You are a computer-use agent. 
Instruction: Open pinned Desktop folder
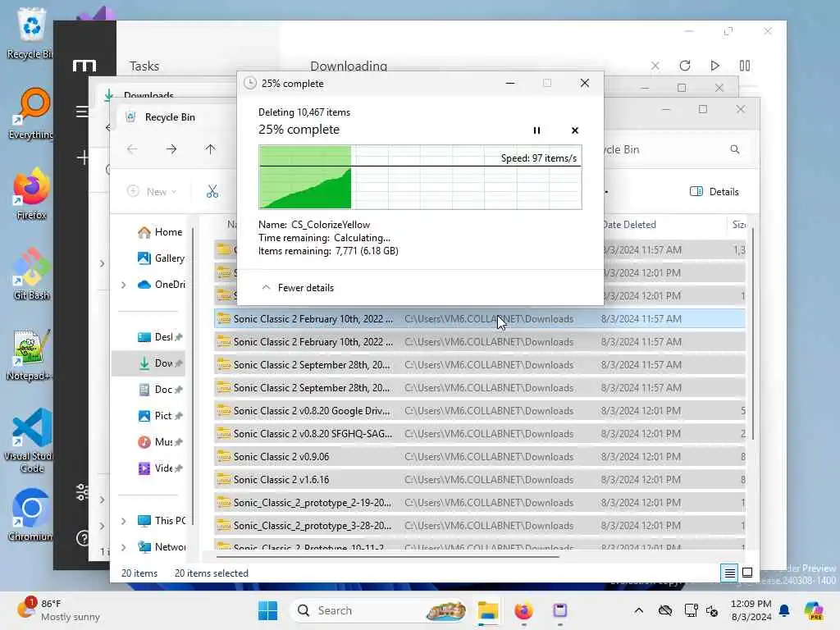click(x=160, y=337)
